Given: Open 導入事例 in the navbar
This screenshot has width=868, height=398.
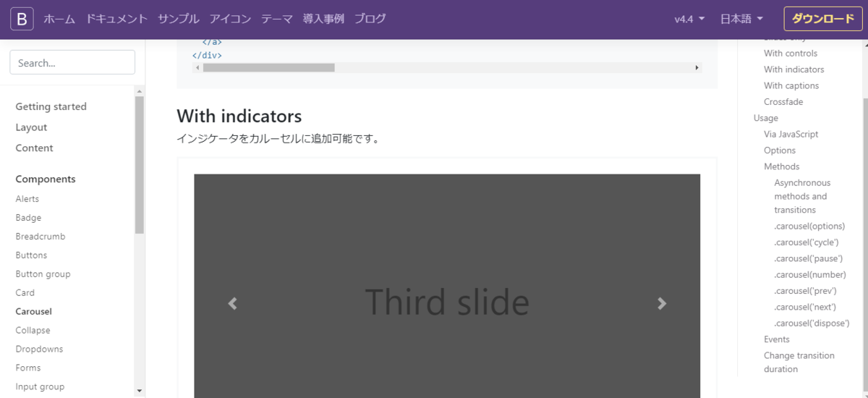Looking at the screenshot, I should point(323,20).
